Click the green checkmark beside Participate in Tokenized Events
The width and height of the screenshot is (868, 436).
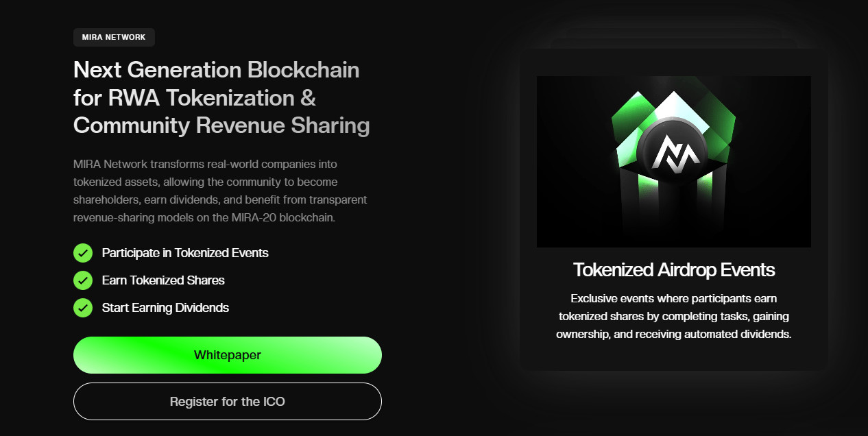tap(82, 253)
